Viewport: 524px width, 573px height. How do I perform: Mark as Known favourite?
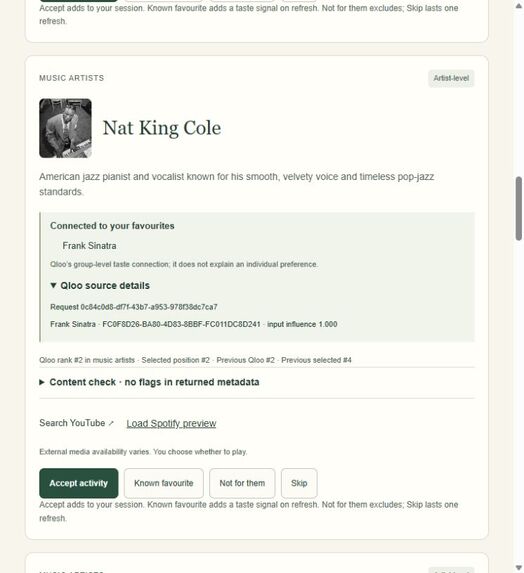click(x=164, y=483)
